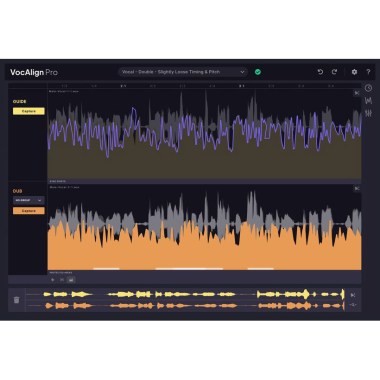This screenshot has width=380, height=380.
Task: Click the plus icon below Dub waveform
Action: (x=53, y=280)
